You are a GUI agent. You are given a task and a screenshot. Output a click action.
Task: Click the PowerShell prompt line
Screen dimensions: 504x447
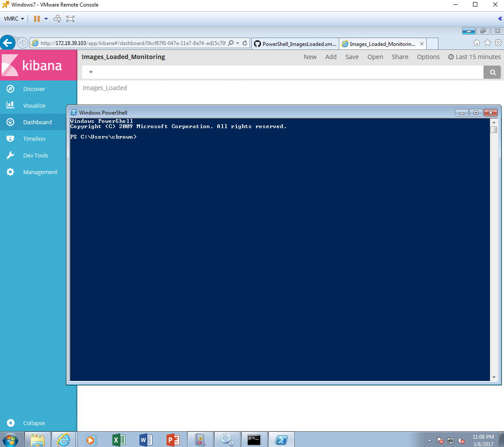tap(104, 137)
